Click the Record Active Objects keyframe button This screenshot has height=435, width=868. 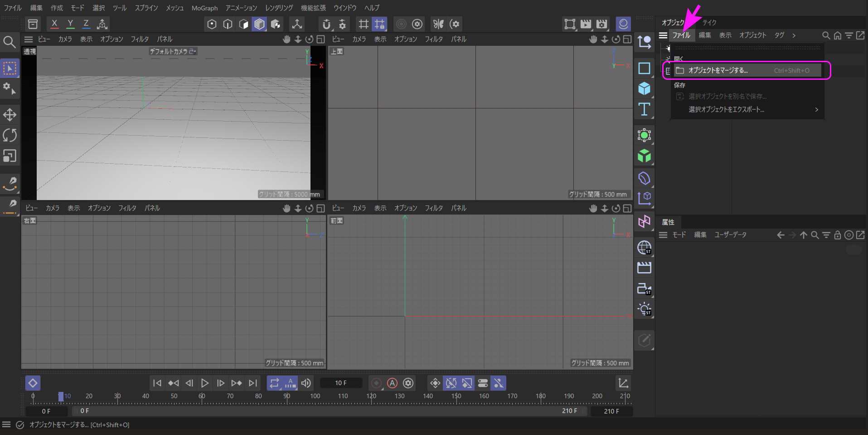[x=376, y=383]
